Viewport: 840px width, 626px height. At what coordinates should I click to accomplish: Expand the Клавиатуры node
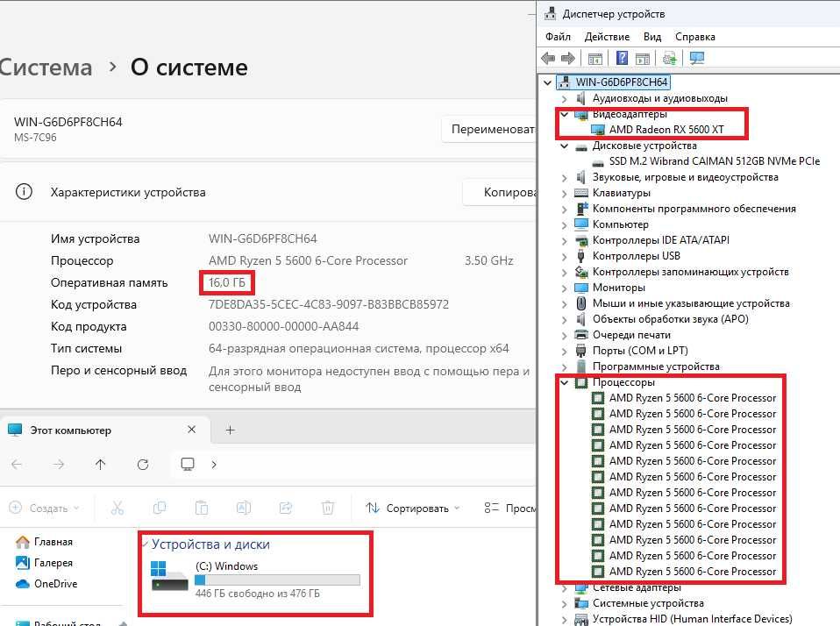pos(564,193)
